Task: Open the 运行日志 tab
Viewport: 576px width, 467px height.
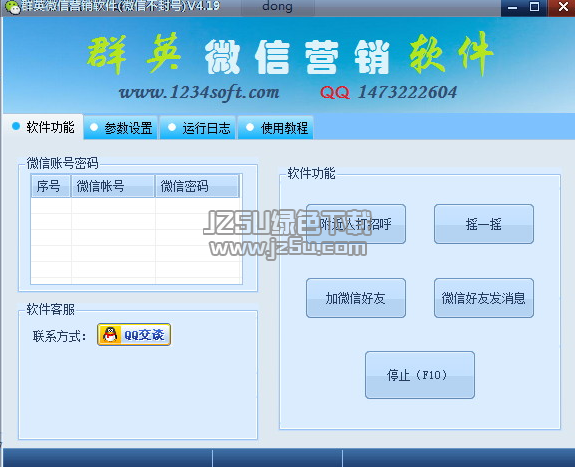Action: (x=199, y=128)
